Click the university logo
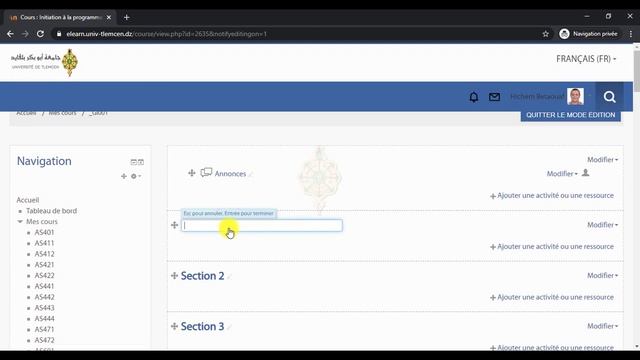This screenshot has height=360, width=640. coord(44,62)
